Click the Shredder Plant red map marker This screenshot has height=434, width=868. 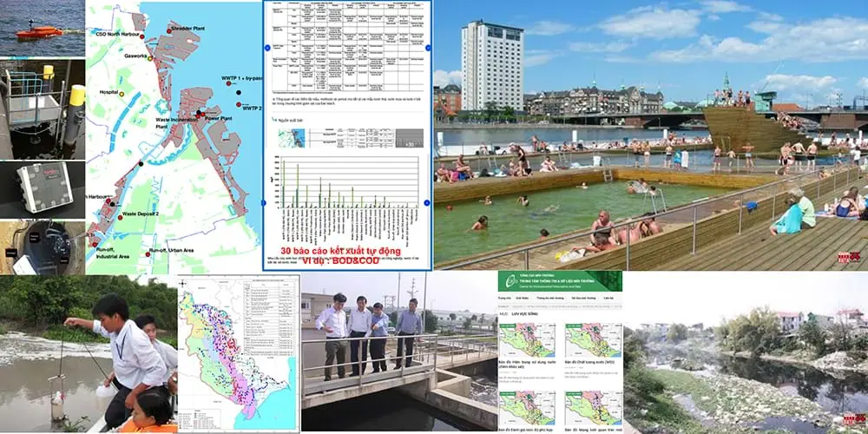coord(170,31)
